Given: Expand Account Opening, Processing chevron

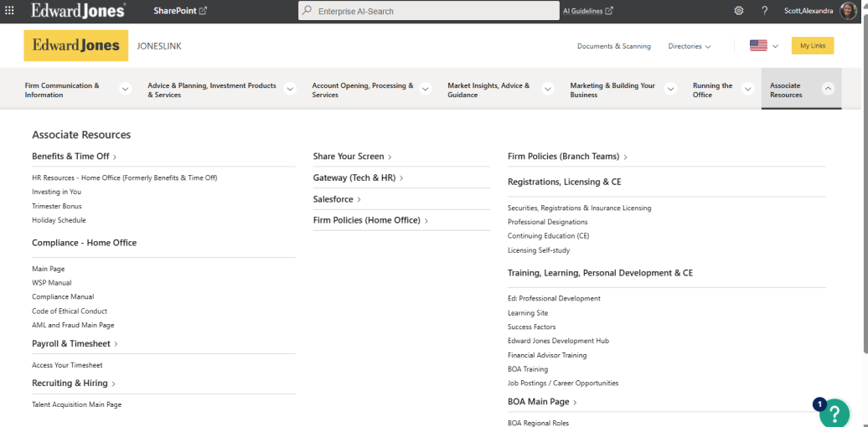Looking at the screenshot, I should (425, 89).
